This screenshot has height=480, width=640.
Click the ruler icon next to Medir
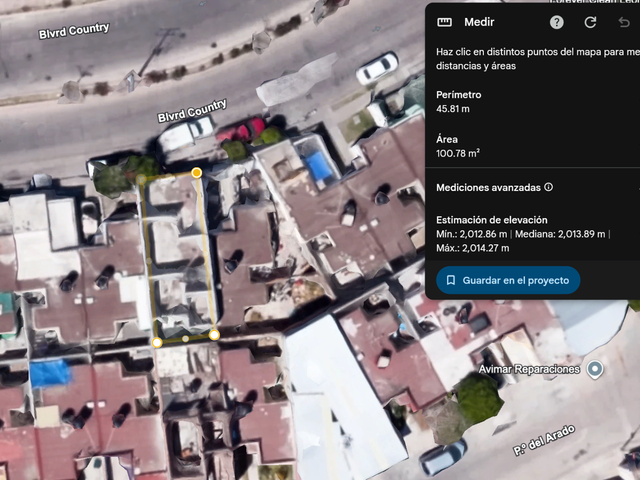click(x=444, y=22)
